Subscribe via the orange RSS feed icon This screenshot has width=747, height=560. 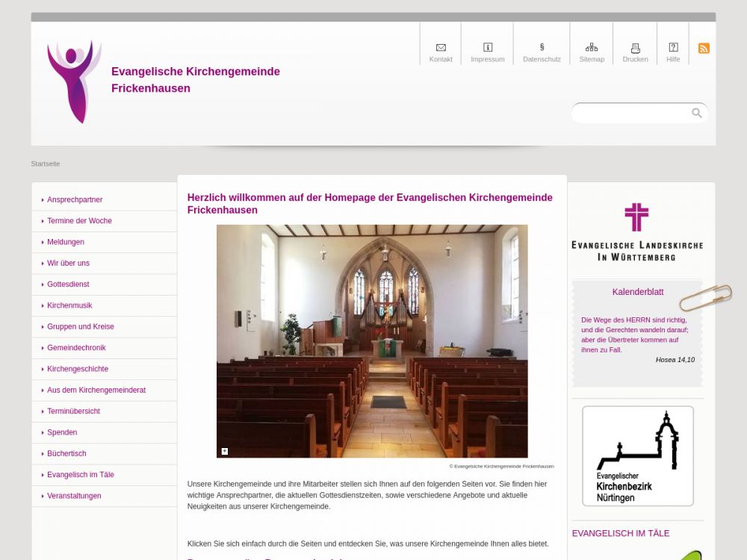click(x=704, y=49)
